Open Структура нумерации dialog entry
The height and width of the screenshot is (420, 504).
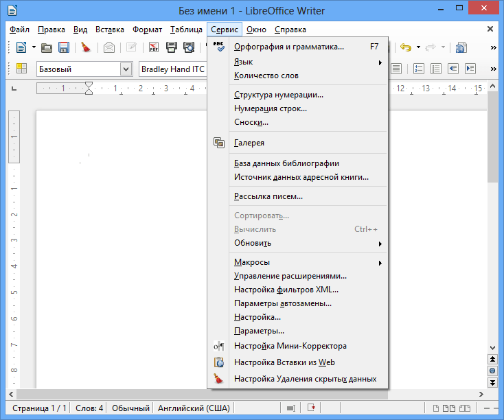pyautogui.click(x=298, y=95)
